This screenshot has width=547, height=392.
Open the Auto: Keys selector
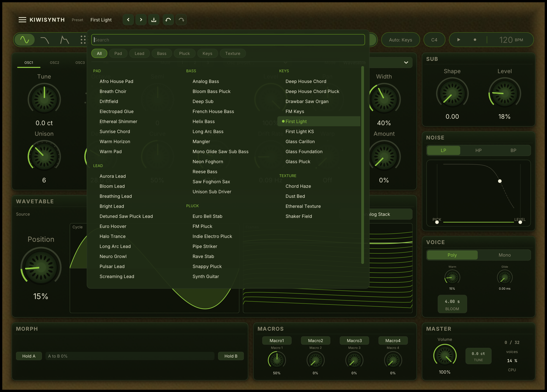point(400,40)
